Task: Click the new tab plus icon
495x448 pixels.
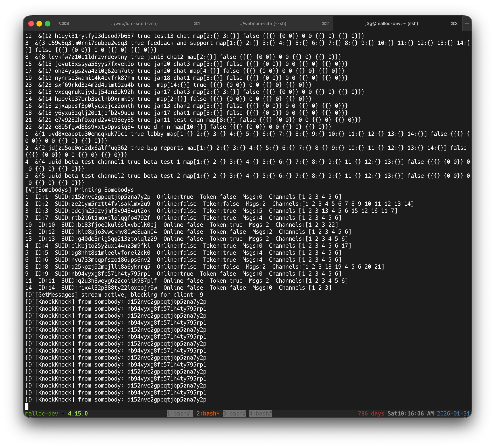Action: click(467, 24)
